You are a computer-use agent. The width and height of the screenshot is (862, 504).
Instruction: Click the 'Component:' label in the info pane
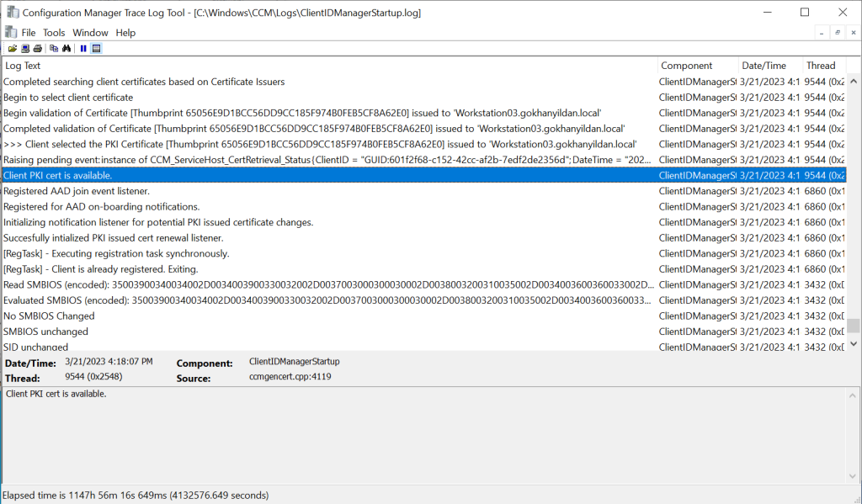point(205,363)
